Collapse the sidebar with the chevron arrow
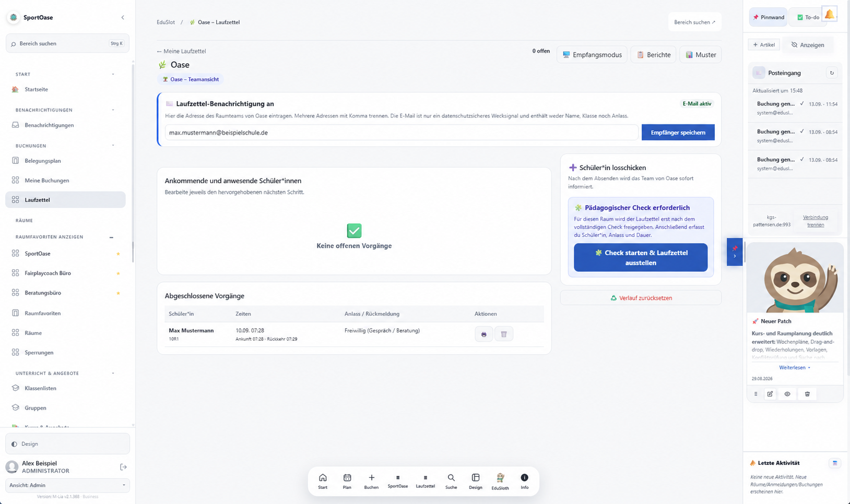The image size is (850, 504). click(123, 17)
